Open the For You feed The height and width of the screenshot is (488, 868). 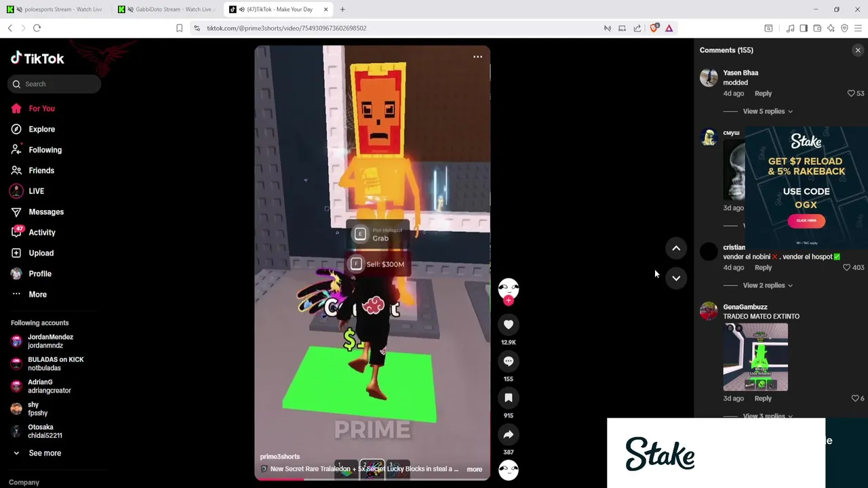41,108
